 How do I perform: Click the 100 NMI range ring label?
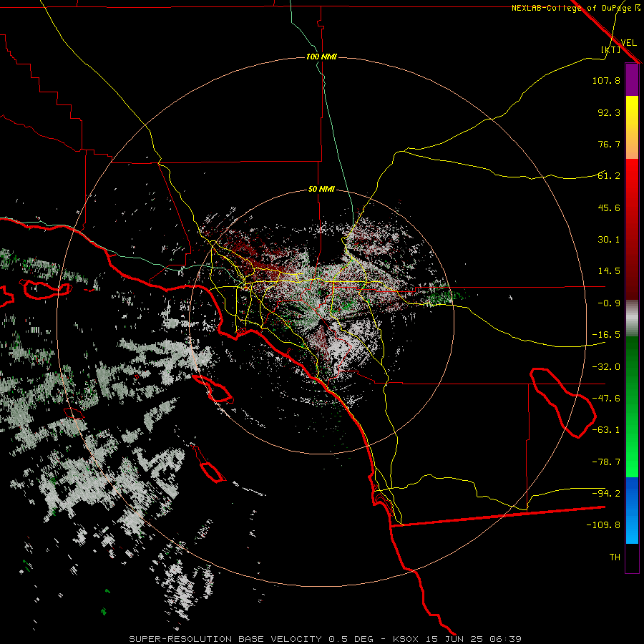pos(321,57)
